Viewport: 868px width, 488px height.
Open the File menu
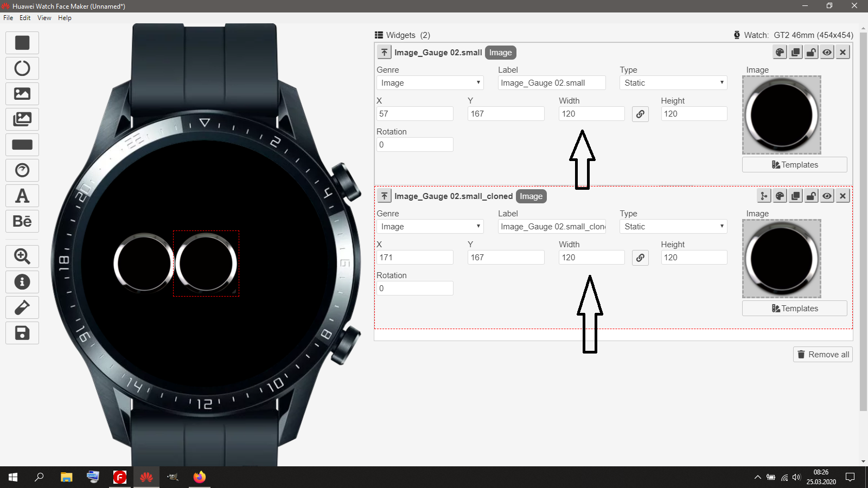(x=8, y=18)
